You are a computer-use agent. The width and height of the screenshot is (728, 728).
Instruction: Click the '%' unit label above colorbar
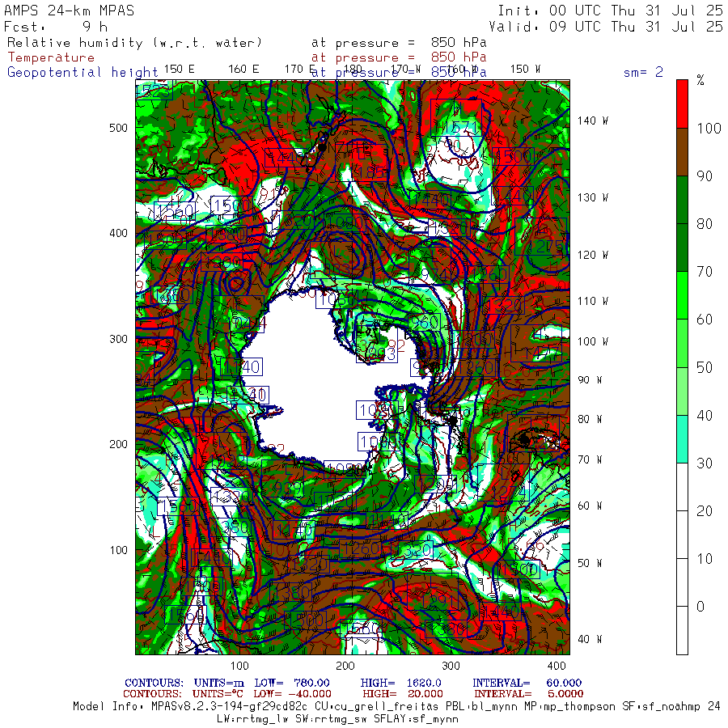pyautogui.click(x=700, y=80)
